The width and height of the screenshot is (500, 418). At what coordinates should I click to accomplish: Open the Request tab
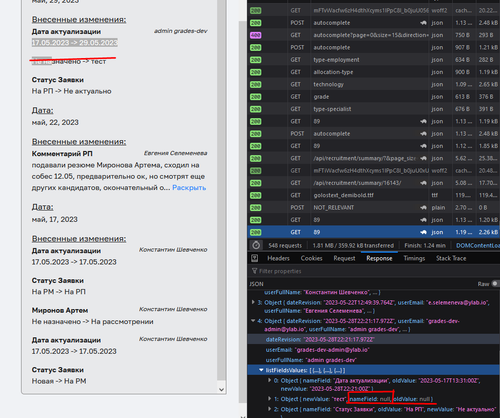point(344,258)
